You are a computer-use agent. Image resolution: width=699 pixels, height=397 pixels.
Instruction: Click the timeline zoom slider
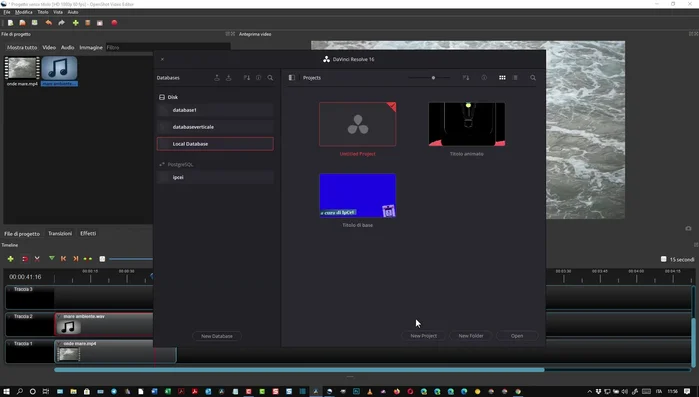coord(131,259)
